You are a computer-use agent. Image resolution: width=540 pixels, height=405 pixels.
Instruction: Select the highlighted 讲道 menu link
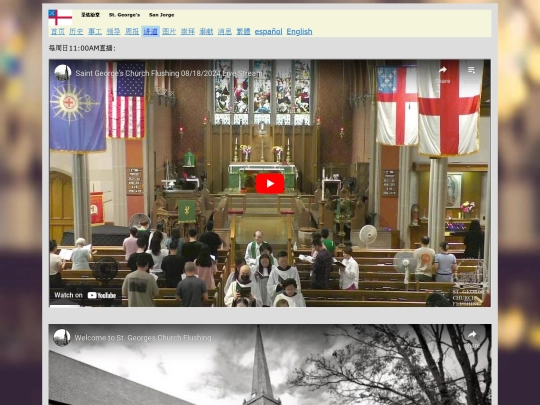coord(150,32)
